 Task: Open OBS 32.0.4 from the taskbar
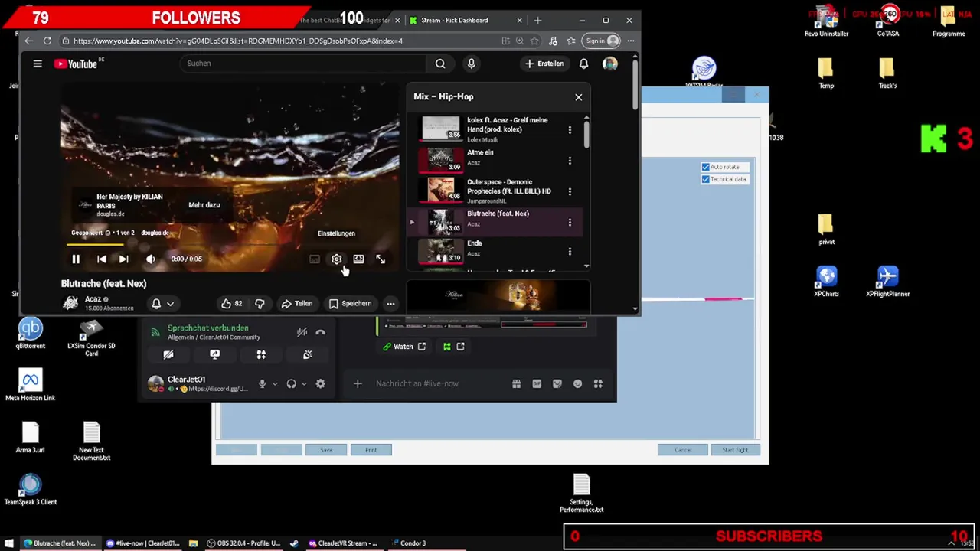[x=243, y=543]
